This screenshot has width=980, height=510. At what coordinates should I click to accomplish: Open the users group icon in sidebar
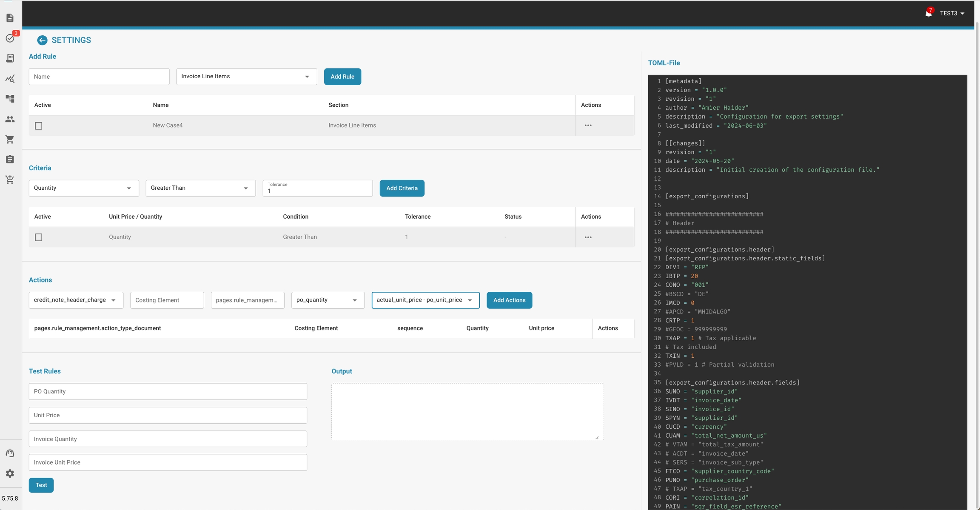click(x=10, y=119)
